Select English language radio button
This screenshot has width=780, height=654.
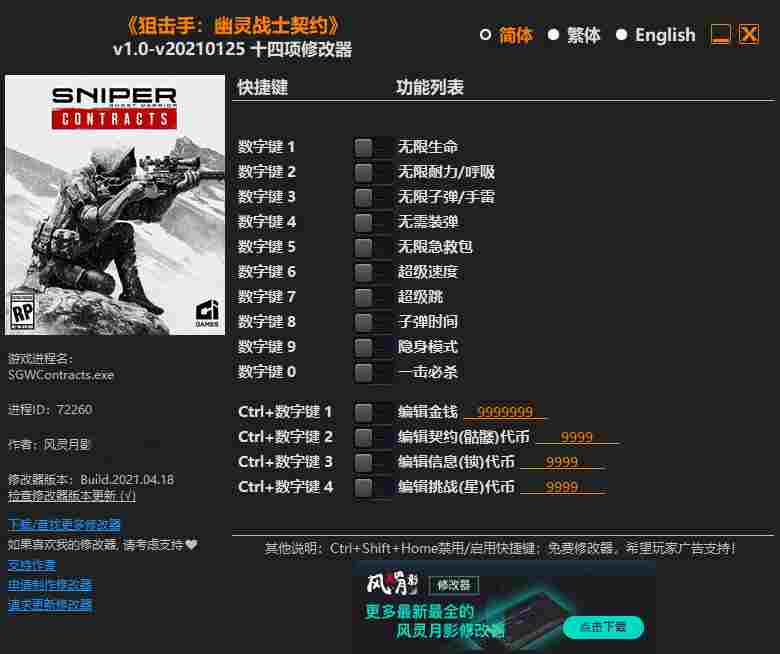[621, 34]
